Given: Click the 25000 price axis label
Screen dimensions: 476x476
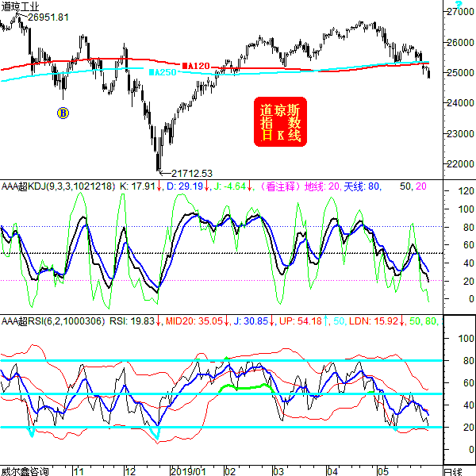Looking at the screenshot, I should pyautogui.click(x=461, y=72).
